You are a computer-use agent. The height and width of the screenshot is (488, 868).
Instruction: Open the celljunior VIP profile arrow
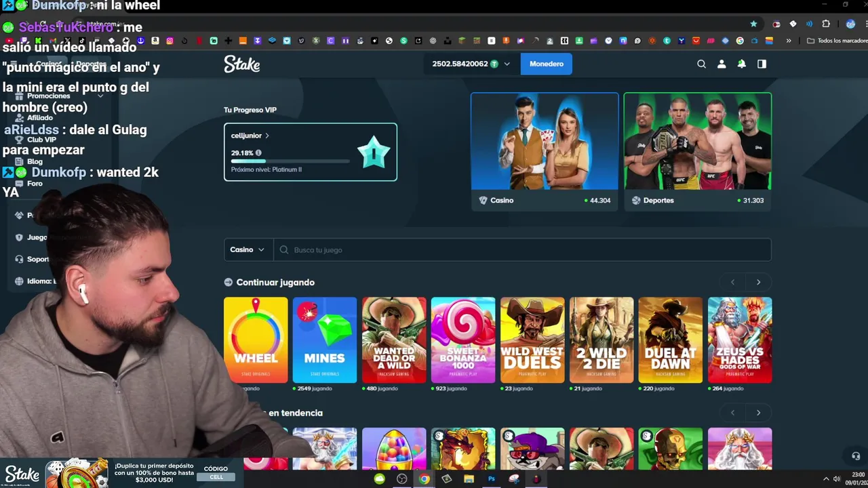(267, 136)
